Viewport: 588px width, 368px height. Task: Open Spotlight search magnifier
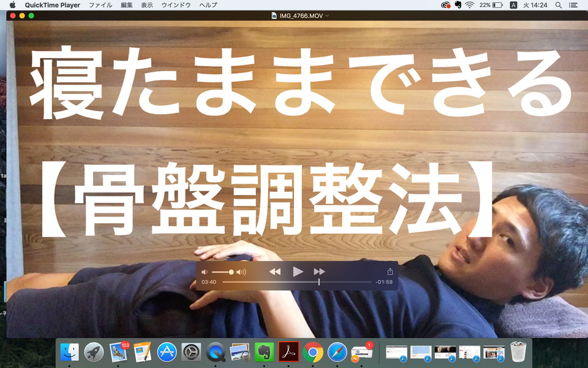click(558, 5)
